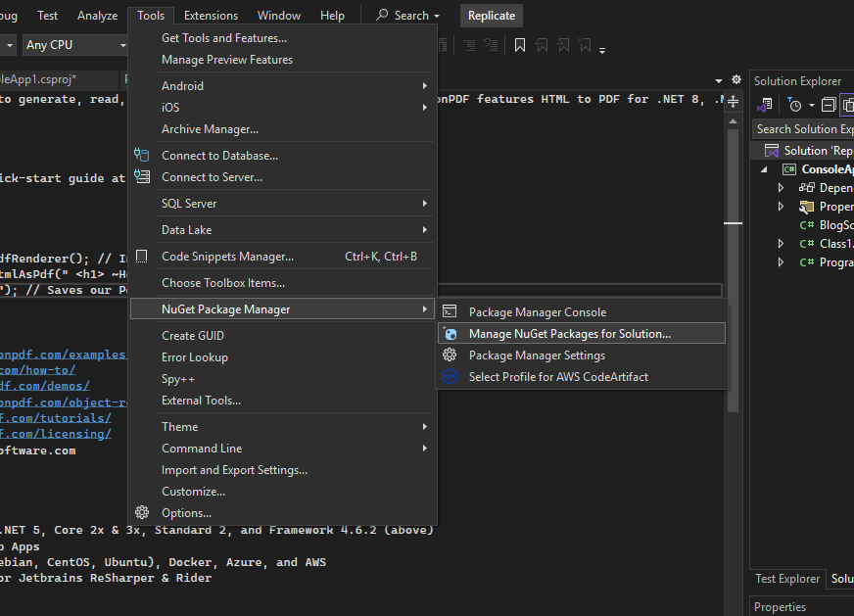The image size is (854, 616).
Task: Switch to the Test Explorer tab
Action: coord(787,579)
